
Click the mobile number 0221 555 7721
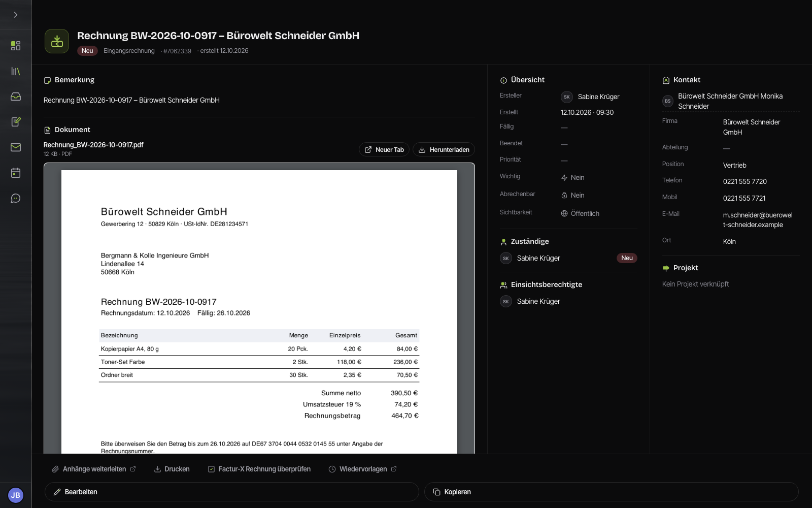[x=744, y=198]
